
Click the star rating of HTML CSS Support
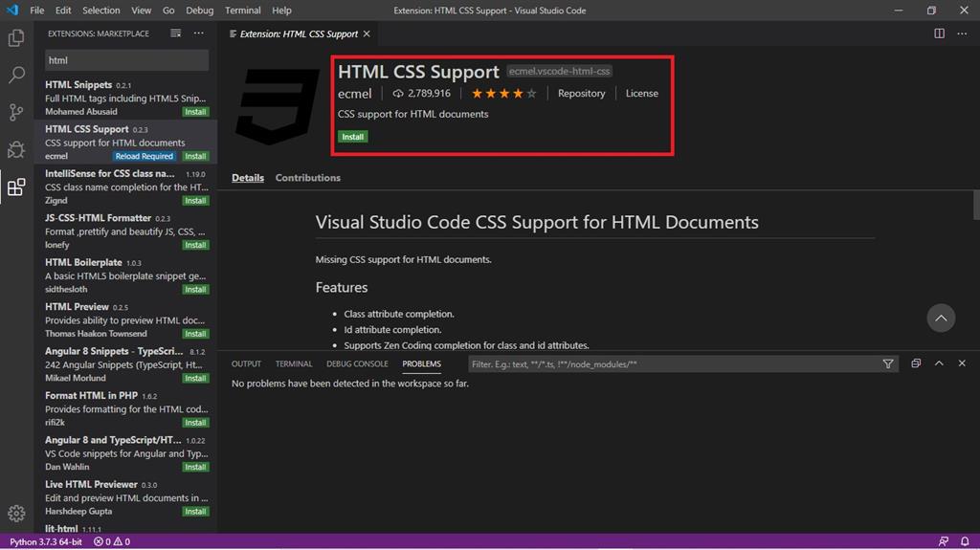coord(503,94)
